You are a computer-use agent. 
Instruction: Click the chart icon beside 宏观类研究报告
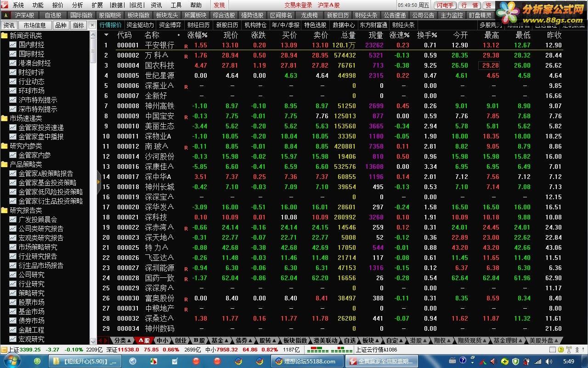click(13, 238)
